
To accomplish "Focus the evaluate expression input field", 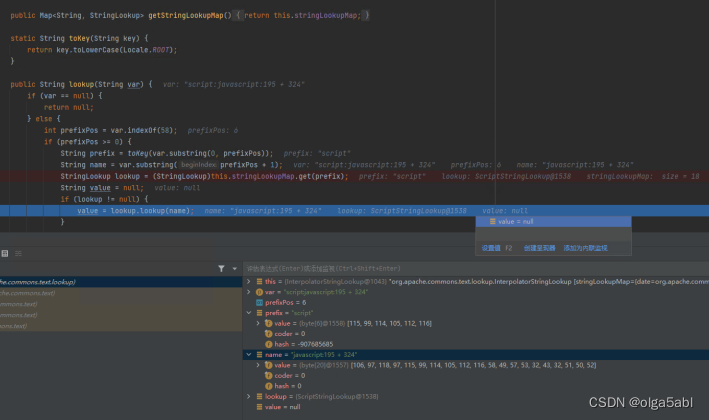I will (476, 269).
